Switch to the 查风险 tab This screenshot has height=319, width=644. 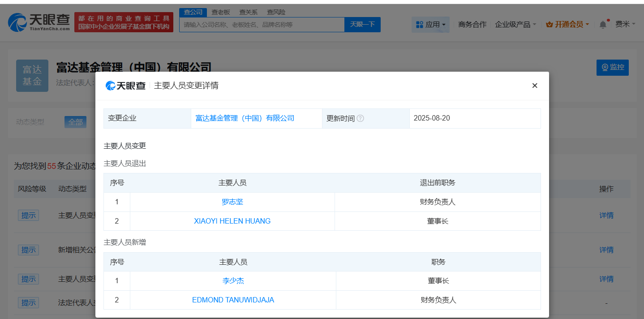point(276,12)
